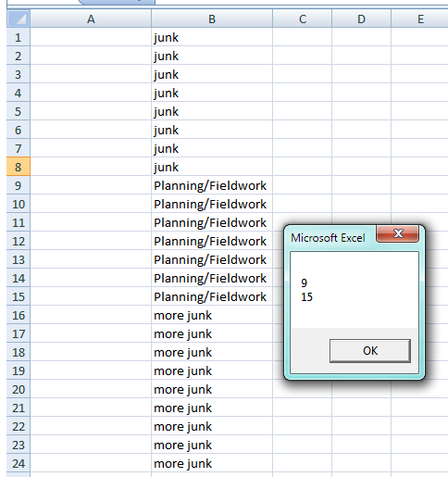Select row 8 header
448x477 pixels.
19,167
